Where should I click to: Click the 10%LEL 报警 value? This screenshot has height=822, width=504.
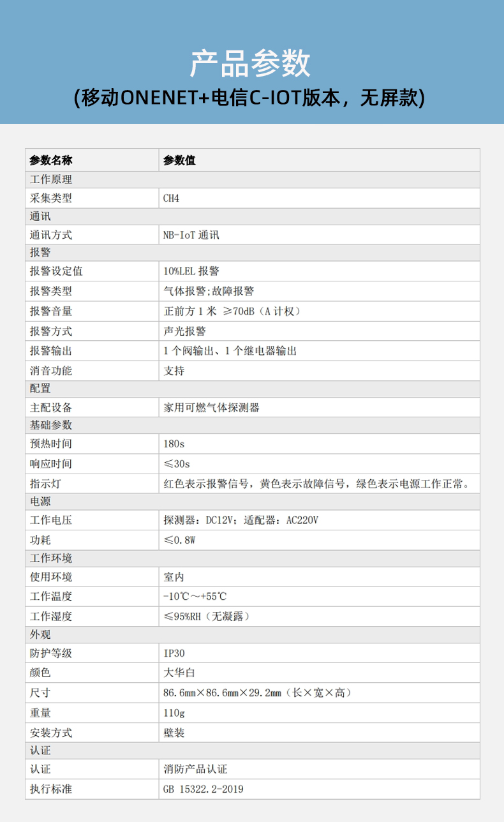point(192,271)
